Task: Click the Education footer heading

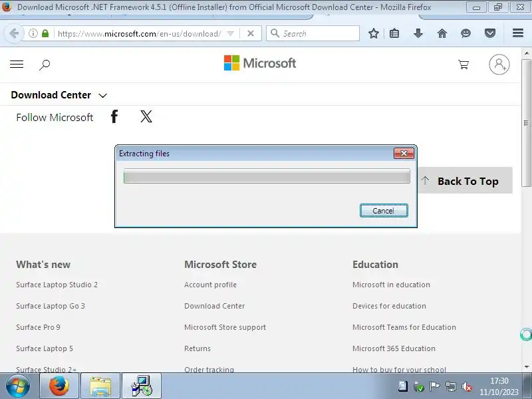Action: [375, 265]
